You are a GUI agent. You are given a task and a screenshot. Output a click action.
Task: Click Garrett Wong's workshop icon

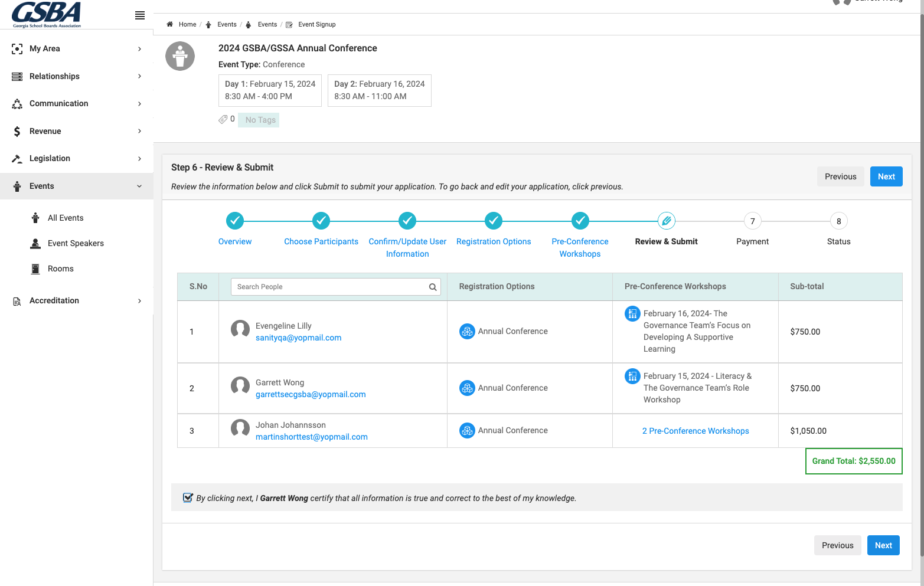point(632,376)
